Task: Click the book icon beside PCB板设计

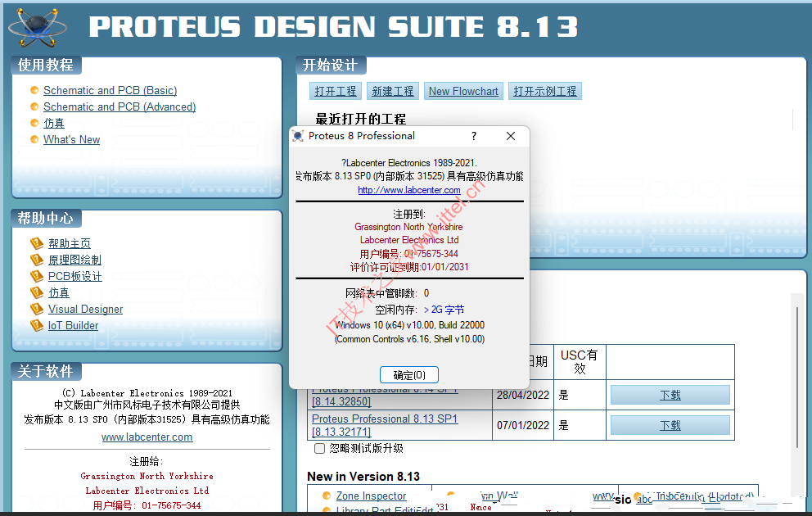Action: coord(37,276)
